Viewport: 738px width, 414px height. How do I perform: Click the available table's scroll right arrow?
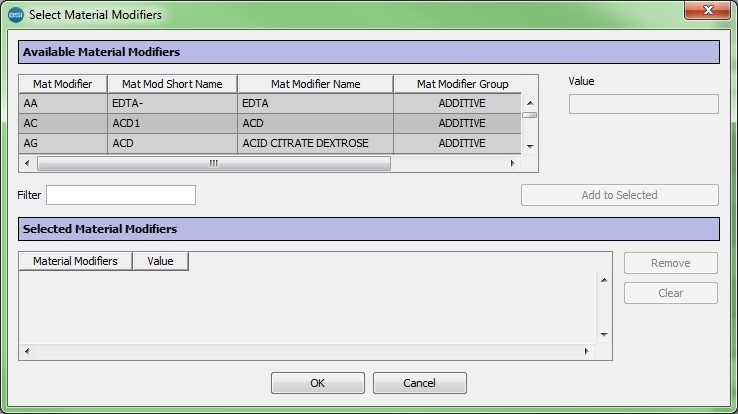pyautogui.click(x=513, y=163)
